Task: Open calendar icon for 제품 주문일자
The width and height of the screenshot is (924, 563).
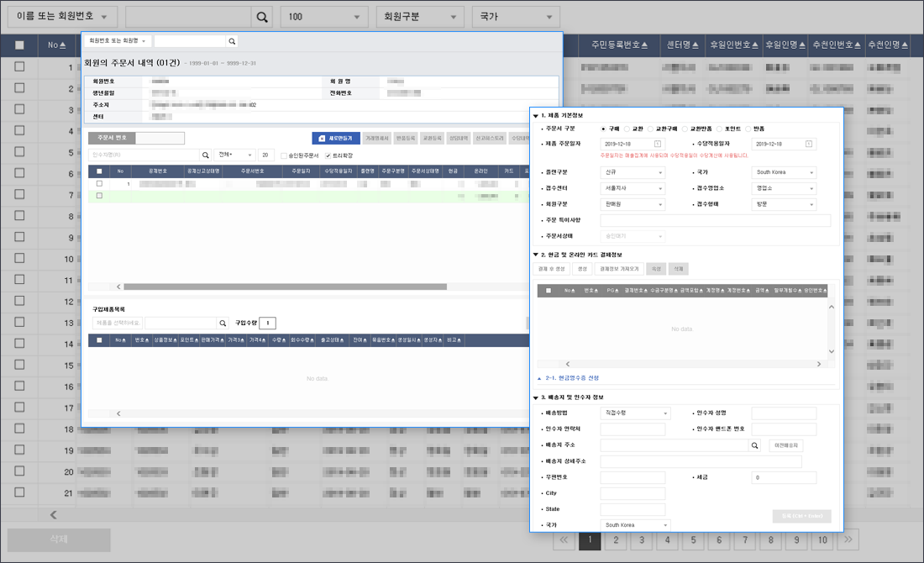Action: click(x=657, y=145)
